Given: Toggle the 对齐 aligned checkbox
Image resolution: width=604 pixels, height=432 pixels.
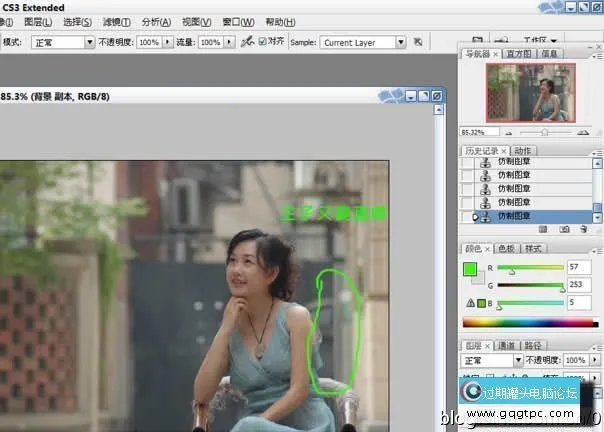Looking at the screenshot, I should pos(263,41).
